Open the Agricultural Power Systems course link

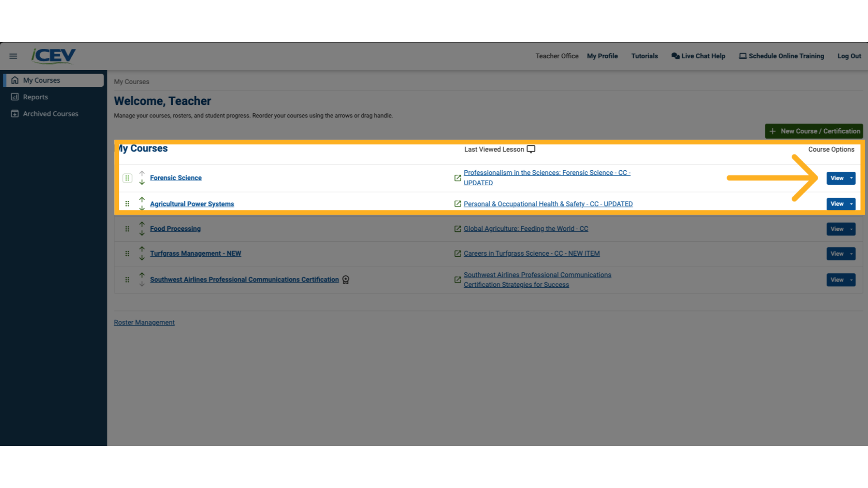(x=192, y=204)
